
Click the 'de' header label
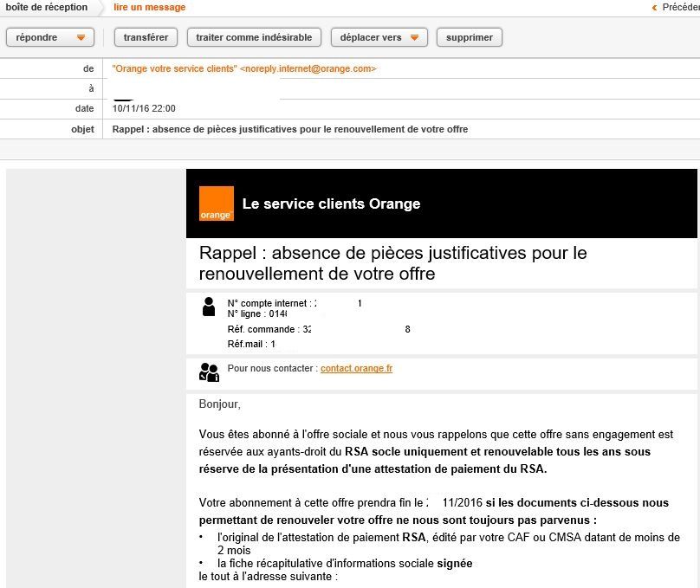(x=88, y=68)
